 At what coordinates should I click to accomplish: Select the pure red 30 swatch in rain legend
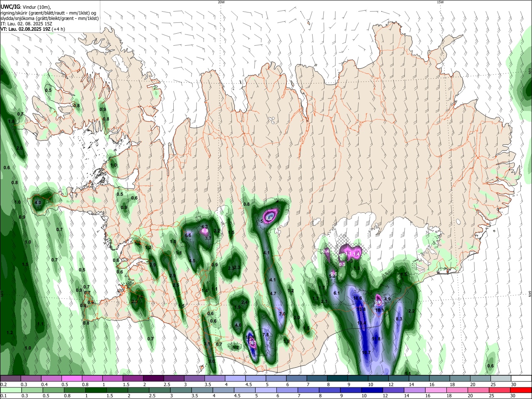(520, 390)
